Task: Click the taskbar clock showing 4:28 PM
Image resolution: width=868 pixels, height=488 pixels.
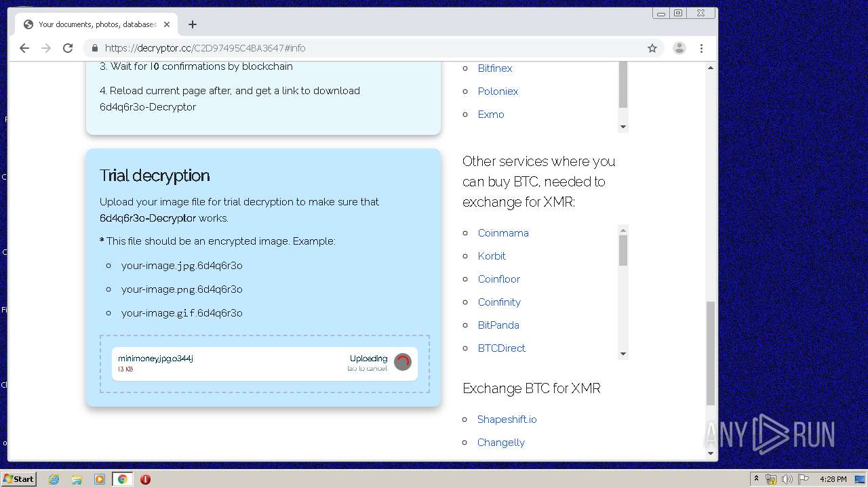Action: [x=833, y=479]
